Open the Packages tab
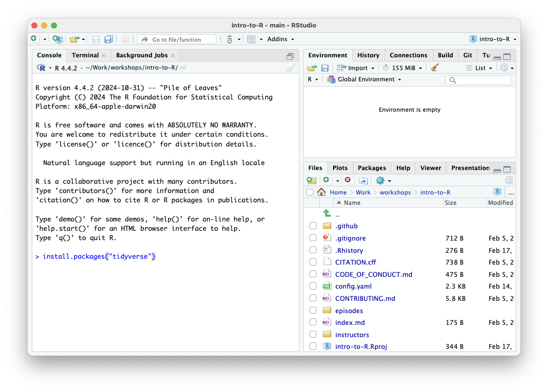548x392 pixels. (x=371, y=168)
